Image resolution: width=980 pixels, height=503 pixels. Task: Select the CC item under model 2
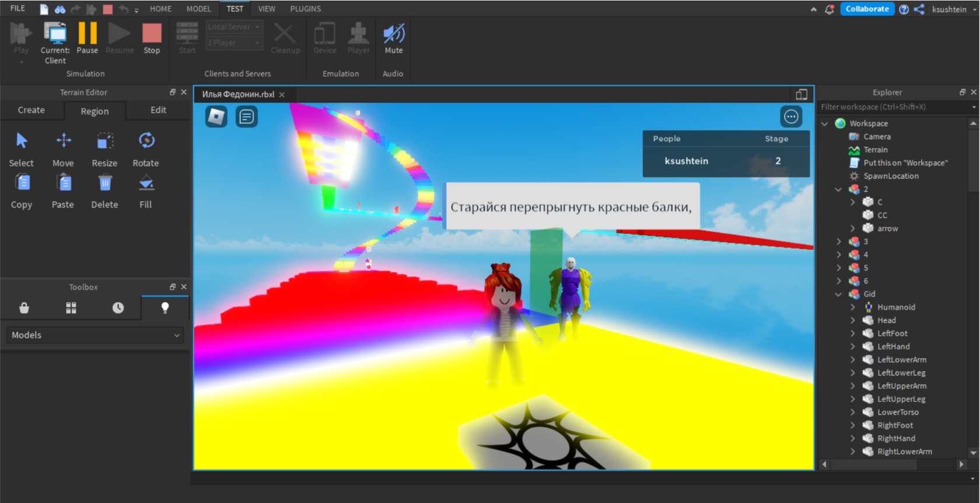click(882, 215)
